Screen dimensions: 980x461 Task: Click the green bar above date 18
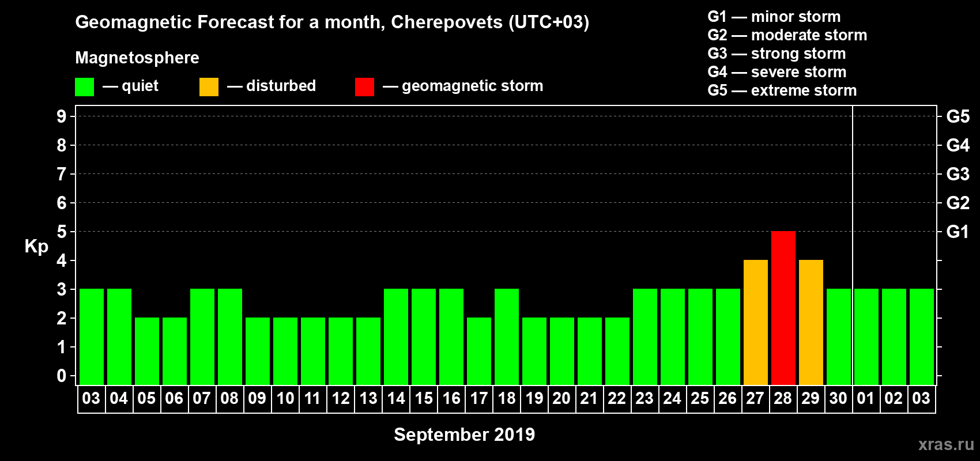click(507, 337)
